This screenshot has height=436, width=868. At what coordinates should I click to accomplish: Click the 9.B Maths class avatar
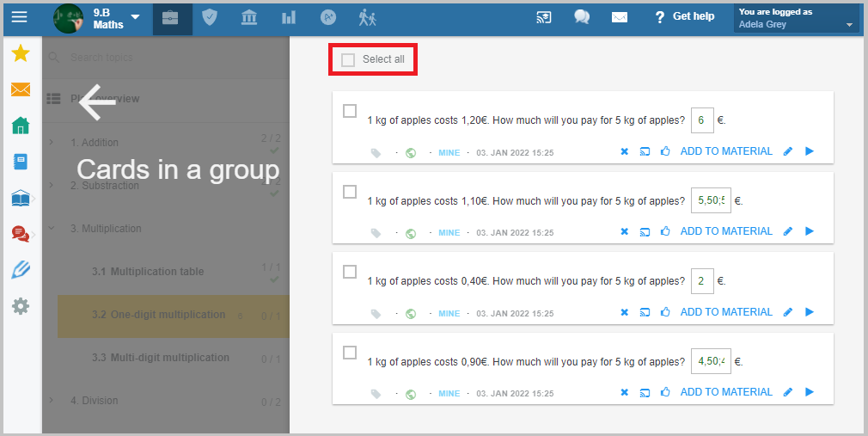pyautogui.click(x=69, y=18)
